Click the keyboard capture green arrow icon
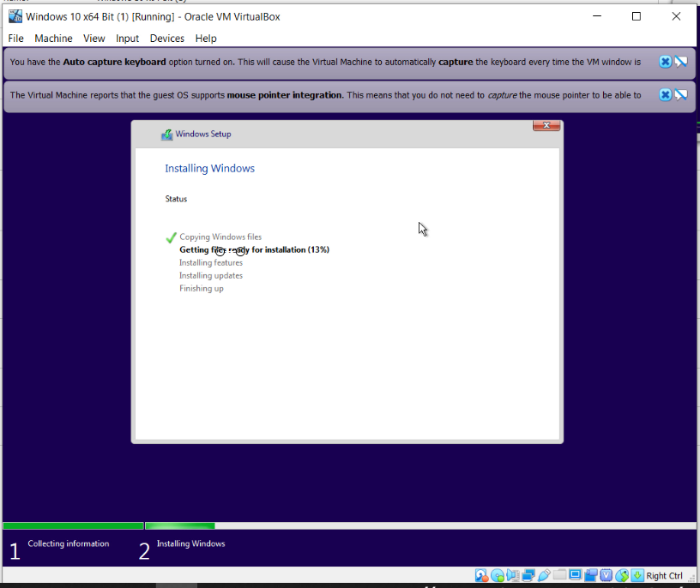 click(x=637, y=575)
